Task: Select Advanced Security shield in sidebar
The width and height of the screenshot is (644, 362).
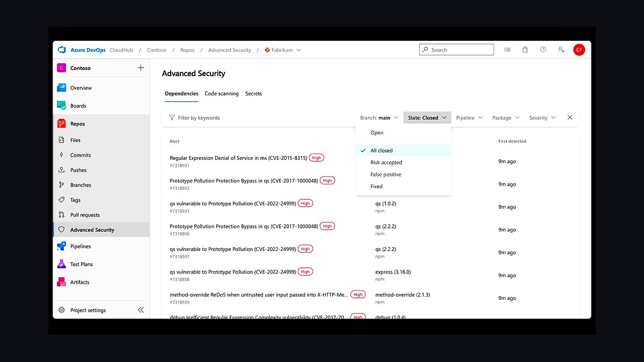Action: pos(62,230)
